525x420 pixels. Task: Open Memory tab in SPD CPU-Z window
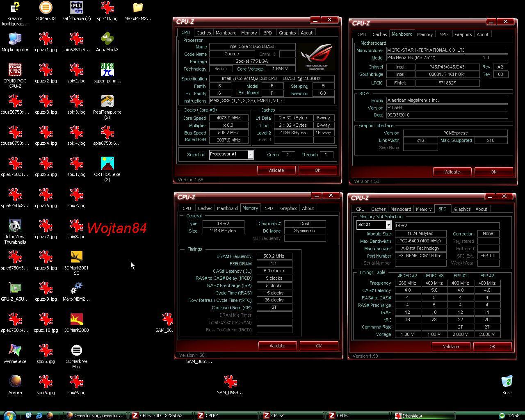pyautogui.click(x=424, y=209)
